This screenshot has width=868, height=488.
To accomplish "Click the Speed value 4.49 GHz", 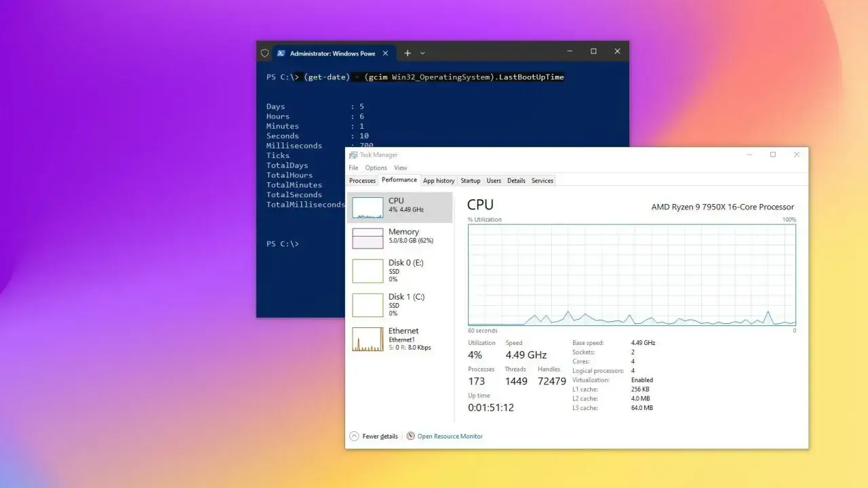I will click(x=526, y=354).
